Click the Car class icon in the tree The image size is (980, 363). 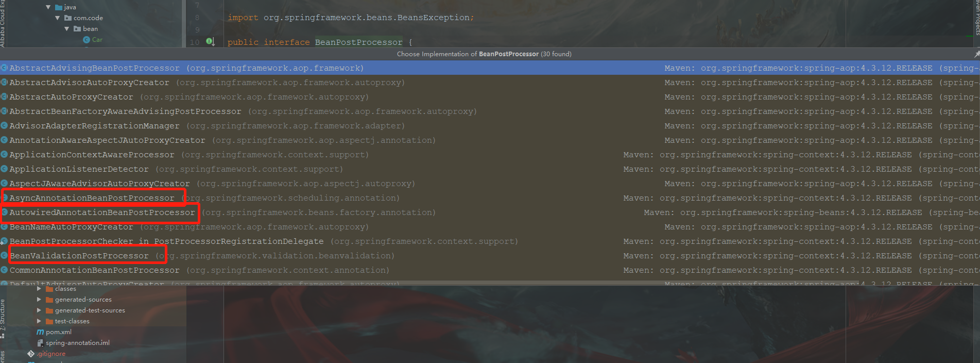point(87,40)
